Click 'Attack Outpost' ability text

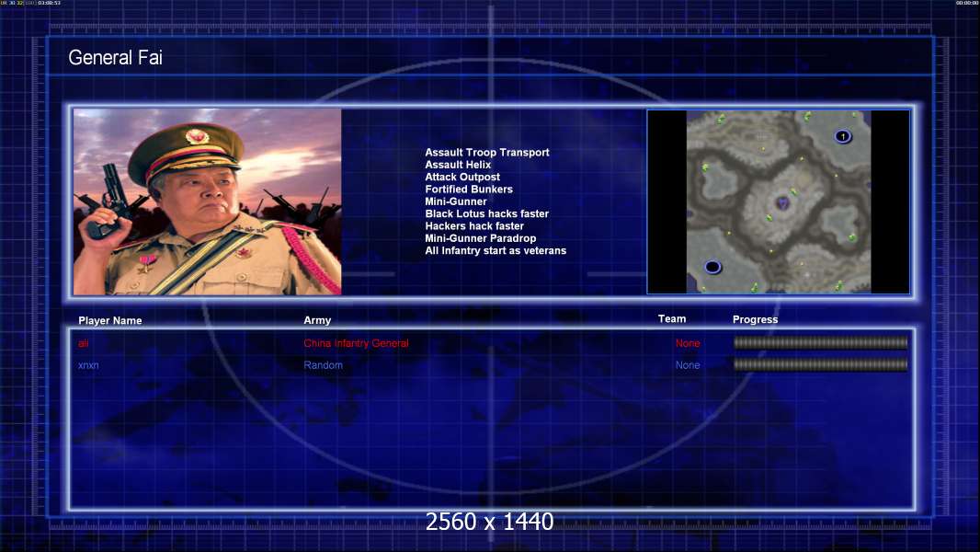(x=462, y=177)
